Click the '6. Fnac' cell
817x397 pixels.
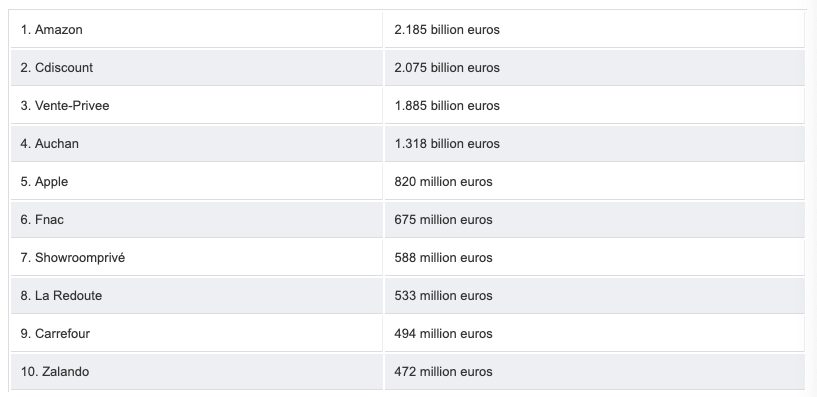tap(196, 220)
